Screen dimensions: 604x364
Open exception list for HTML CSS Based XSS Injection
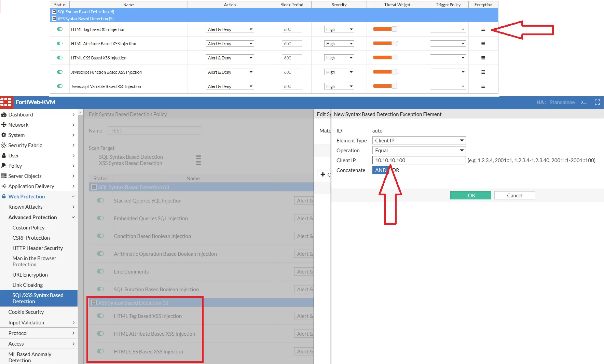pyautogui.click(x=483, y=58)
